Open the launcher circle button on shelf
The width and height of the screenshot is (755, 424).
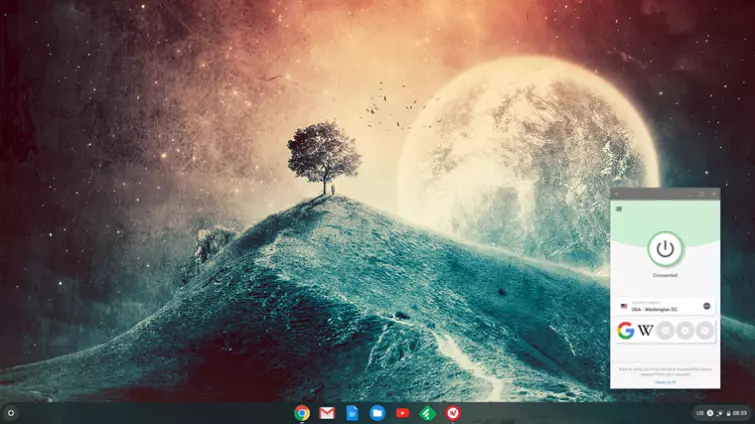[x=11, y=413]
